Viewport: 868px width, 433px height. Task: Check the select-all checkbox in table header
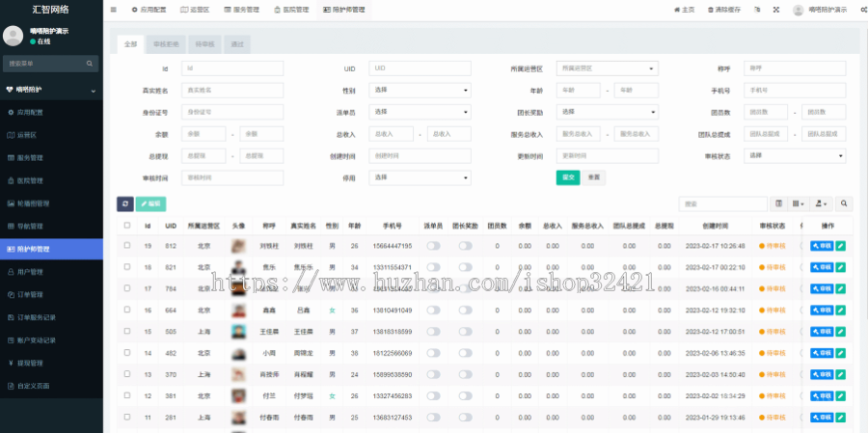pyautogui.click(x=127, y=226)
